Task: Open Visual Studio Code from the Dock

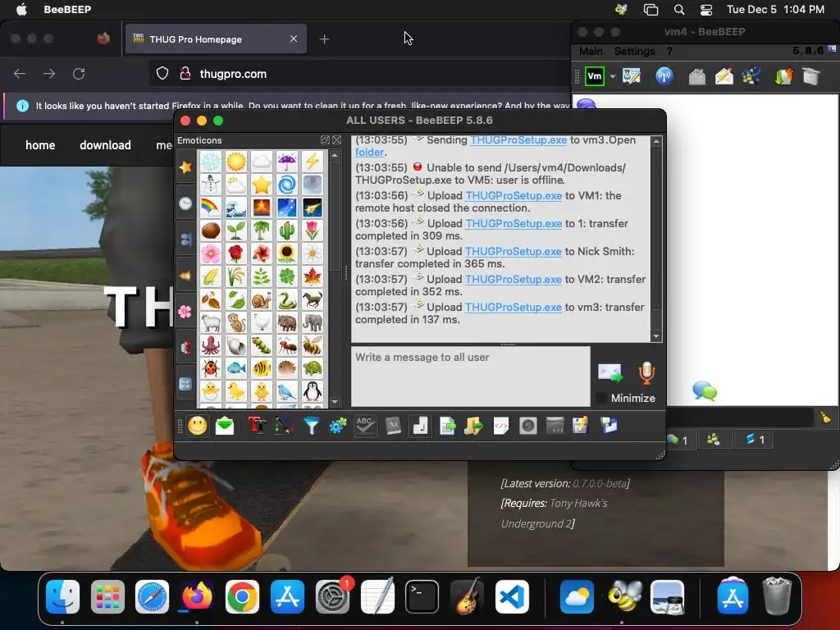Action: (512, 596)
